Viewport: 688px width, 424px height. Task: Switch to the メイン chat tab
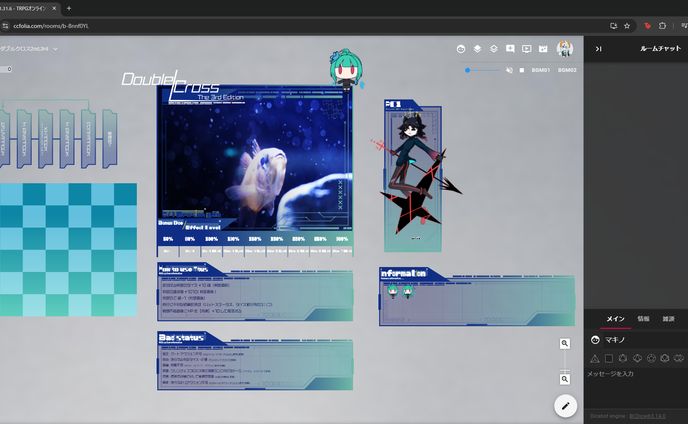tap(615, 319)
